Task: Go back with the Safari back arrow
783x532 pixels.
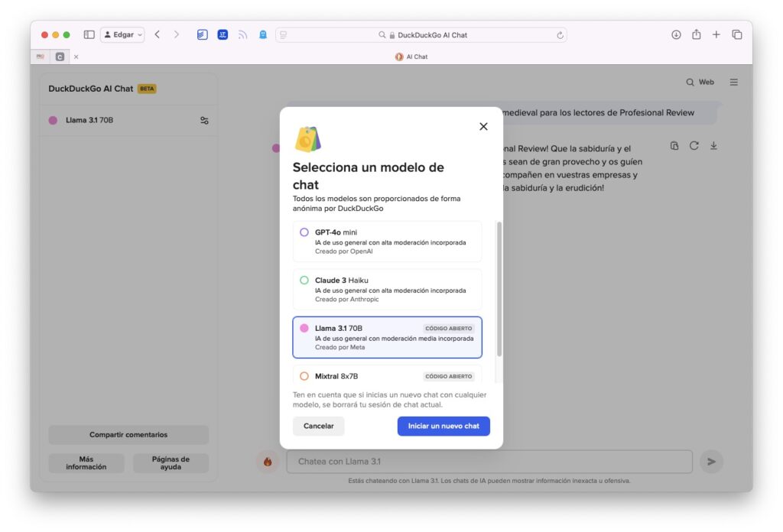Action: (158, 34)
